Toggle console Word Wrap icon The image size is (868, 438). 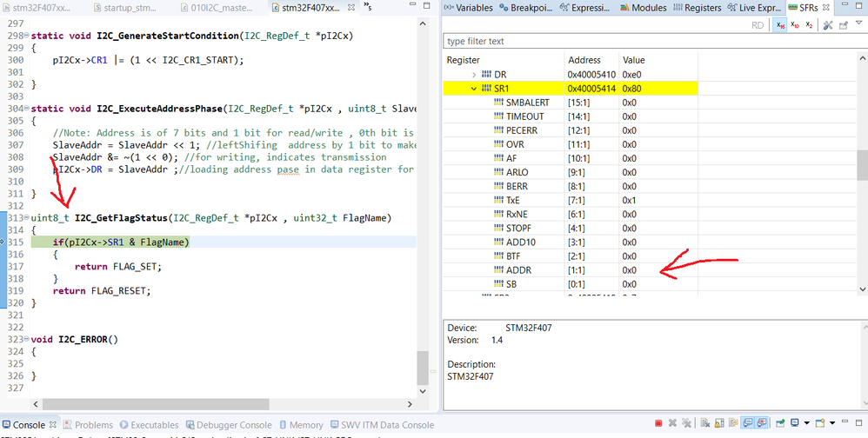[733, 423]
